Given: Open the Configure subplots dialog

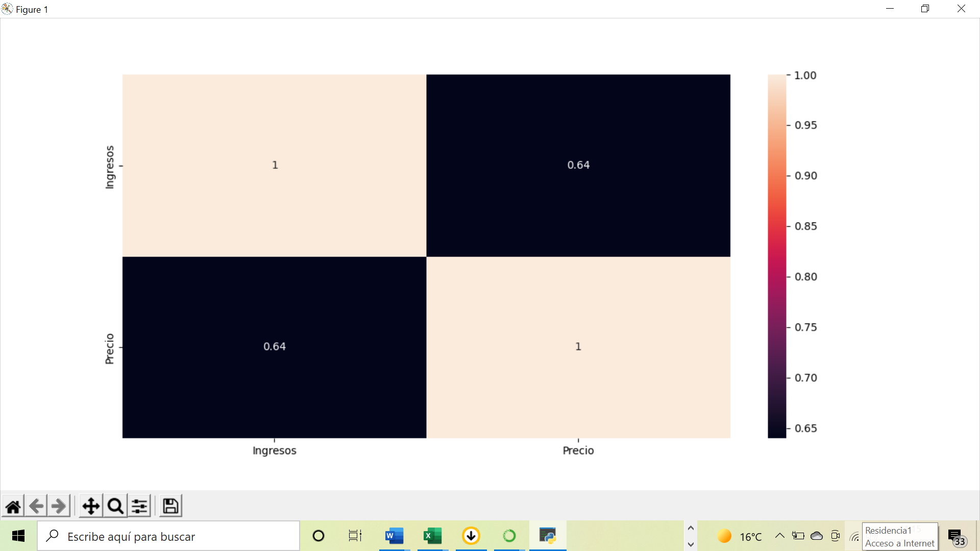Looking at the screenshot, I should [139, 506].
